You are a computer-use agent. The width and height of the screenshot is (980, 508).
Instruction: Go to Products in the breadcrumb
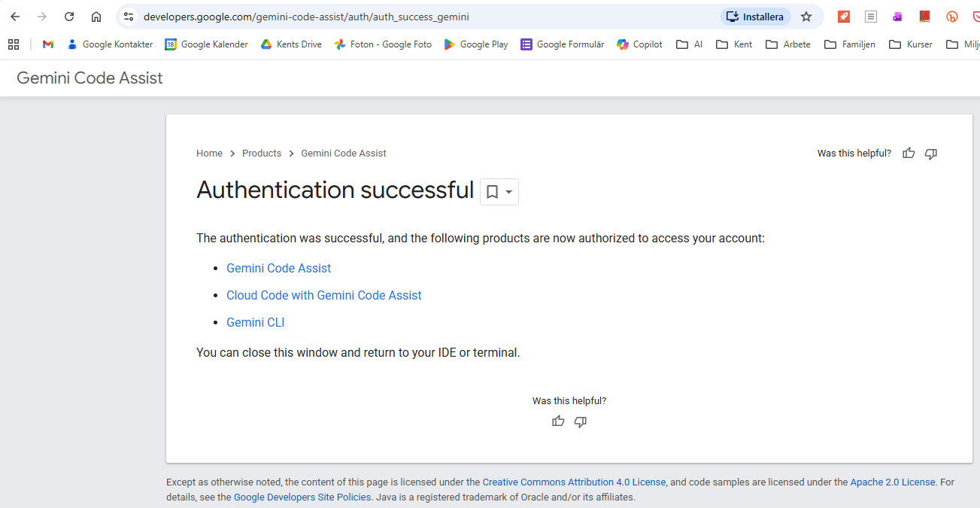[x=262, y=154]
